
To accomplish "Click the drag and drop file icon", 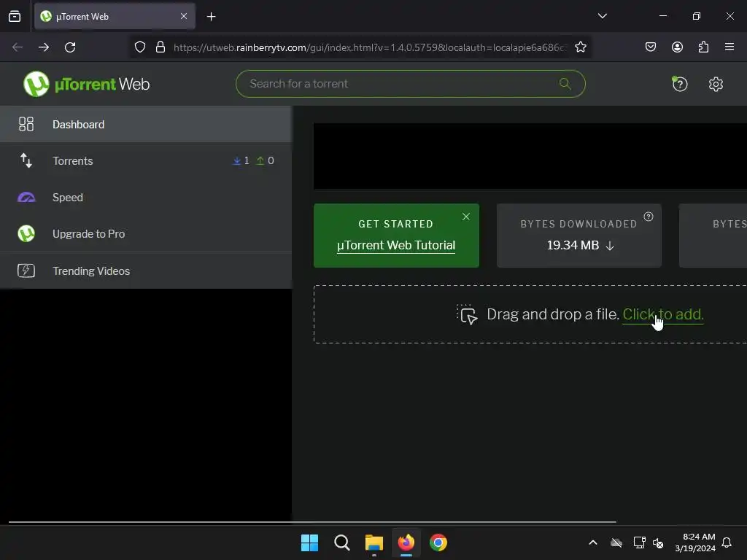I will (x=467, y=314).
